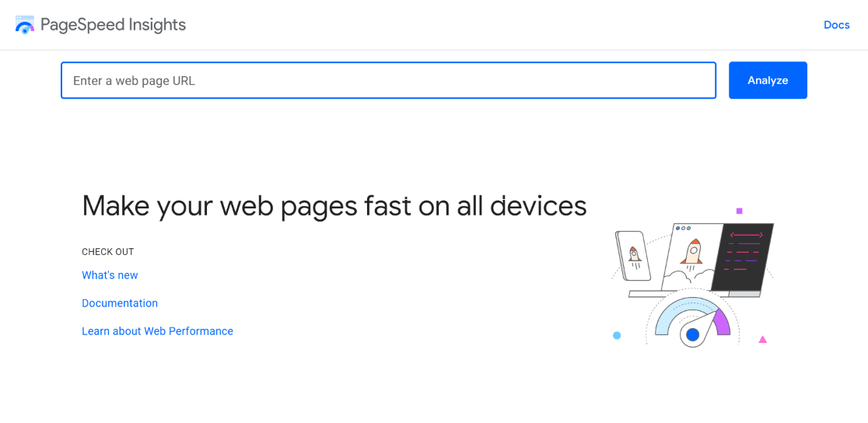The height and width of the screenshot is (423, 868).
Task: Click the phone rocket illustration
Action: (x=634, y=255)
